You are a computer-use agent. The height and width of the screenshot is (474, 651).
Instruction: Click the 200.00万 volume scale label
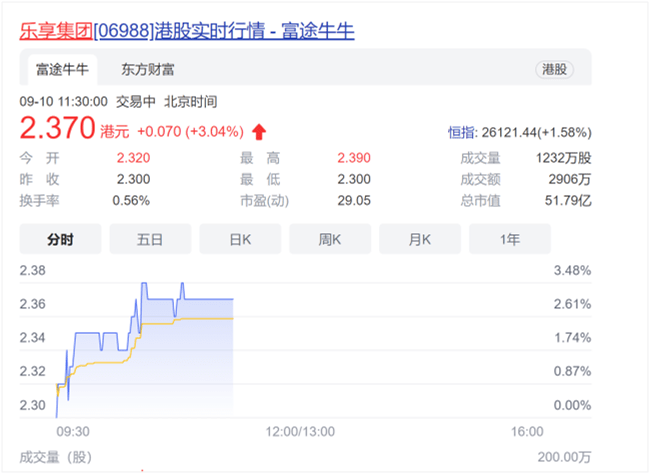tap(564, 457)
